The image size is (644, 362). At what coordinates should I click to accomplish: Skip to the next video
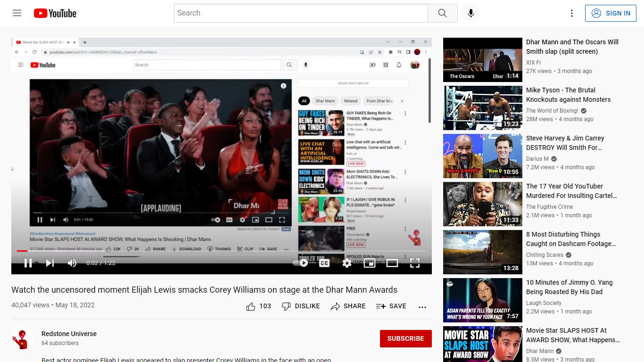click(50, 263)
